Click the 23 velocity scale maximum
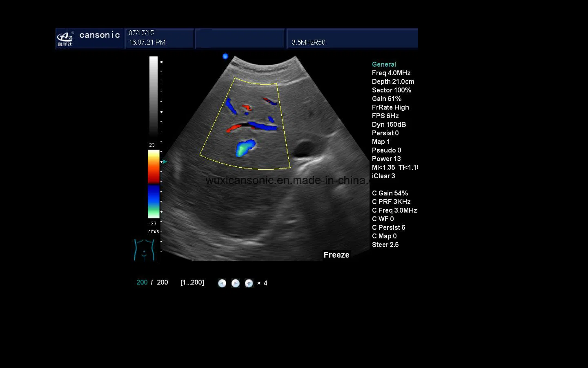This screenshot has height=368, width=588. 152,145
